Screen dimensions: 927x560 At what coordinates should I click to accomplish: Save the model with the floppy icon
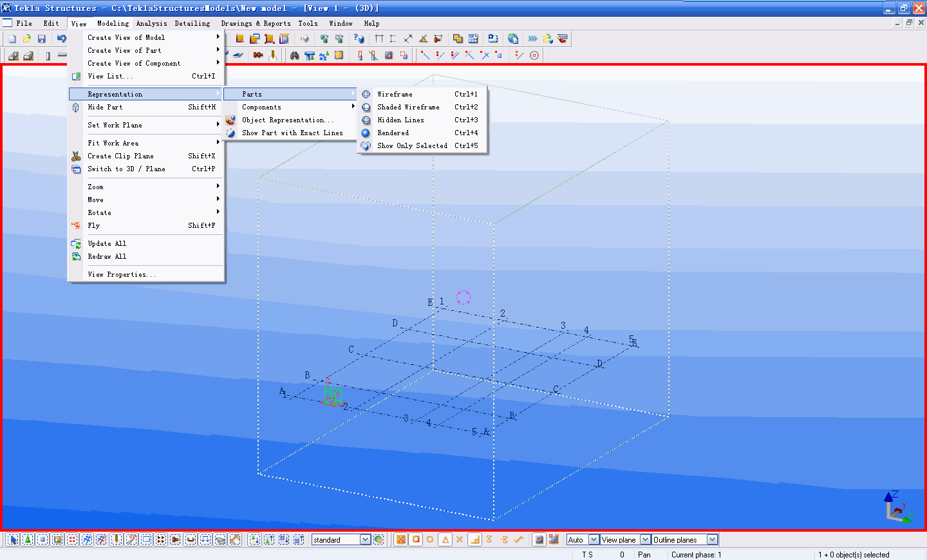pyautogui.click(x=42, y=39)
